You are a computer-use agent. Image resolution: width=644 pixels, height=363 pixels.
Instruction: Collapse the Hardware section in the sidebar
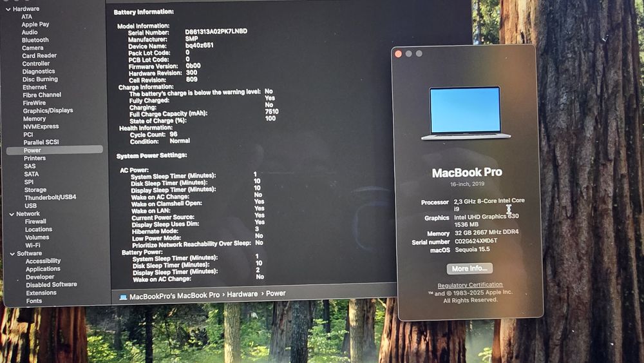[x=8, y=9]
